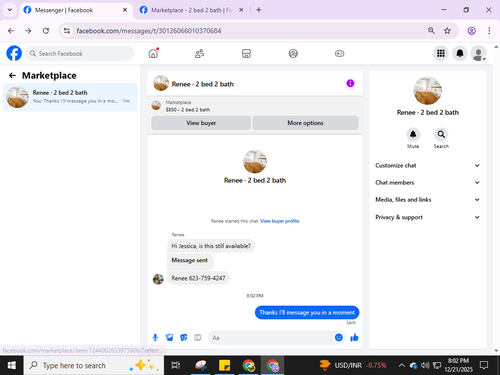
Task: Go to the Home feed icon
Action: (153, 53)
